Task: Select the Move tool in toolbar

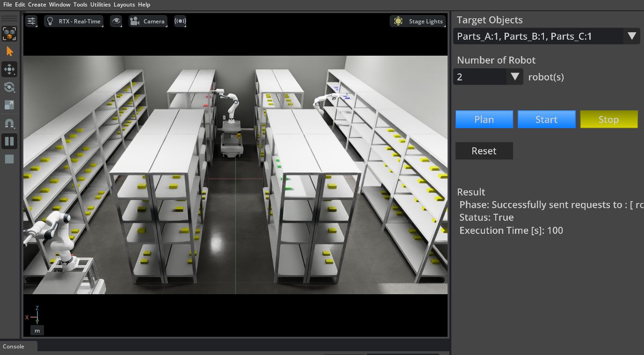Action: click(9, 69)
